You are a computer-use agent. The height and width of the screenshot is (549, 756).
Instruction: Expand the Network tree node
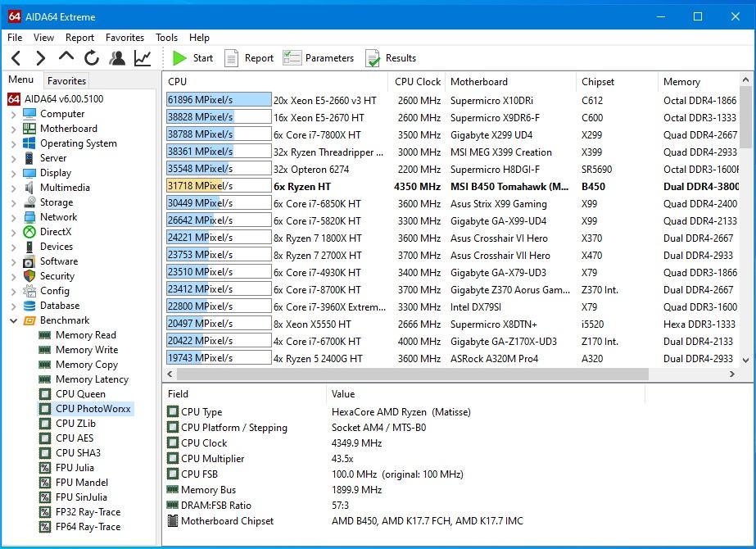(13, 217)
